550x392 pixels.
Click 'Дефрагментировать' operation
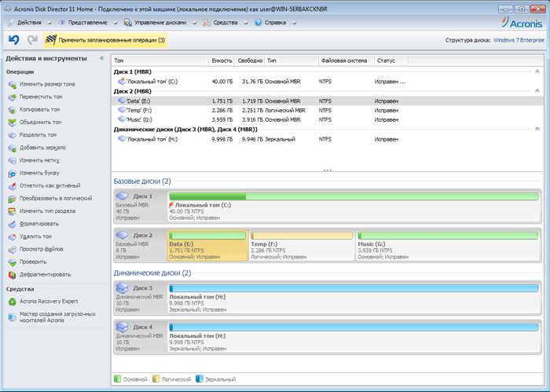[x=46, y=275]
